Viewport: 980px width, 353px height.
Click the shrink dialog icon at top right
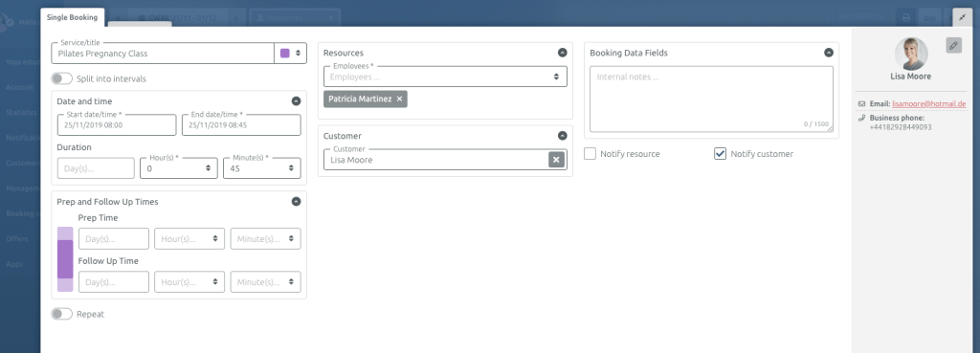coord(963,17)
